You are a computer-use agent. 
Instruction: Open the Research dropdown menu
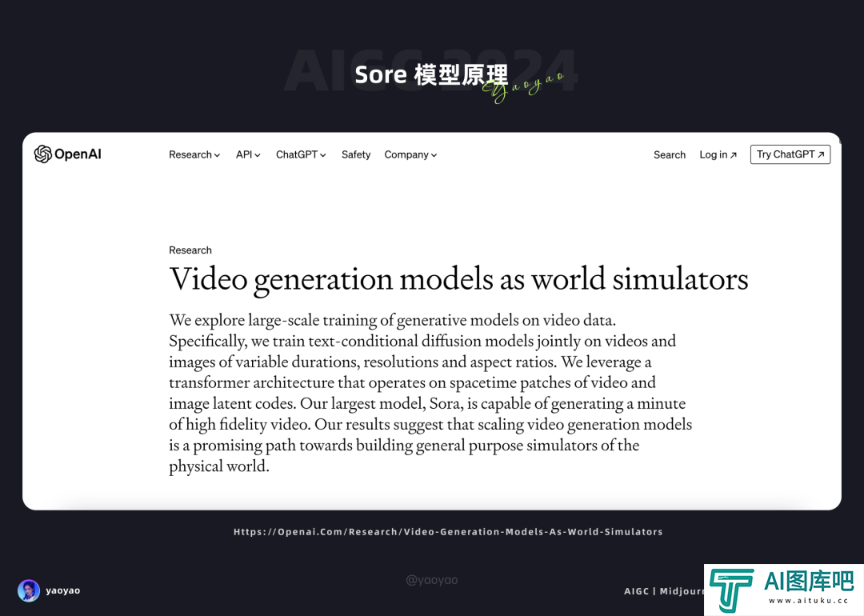point(194,155)
